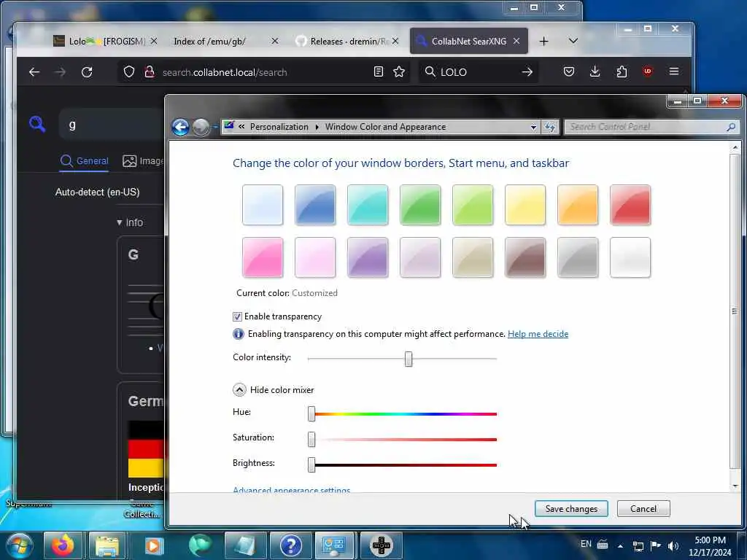Open Advanced appearance settings link

point(292,489)
